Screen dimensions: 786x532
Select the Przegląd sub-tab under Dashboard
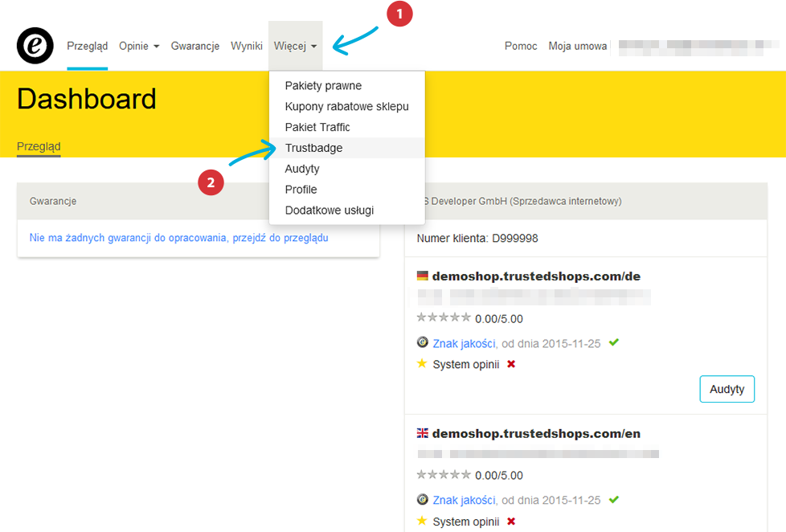[x=39, y=146]
